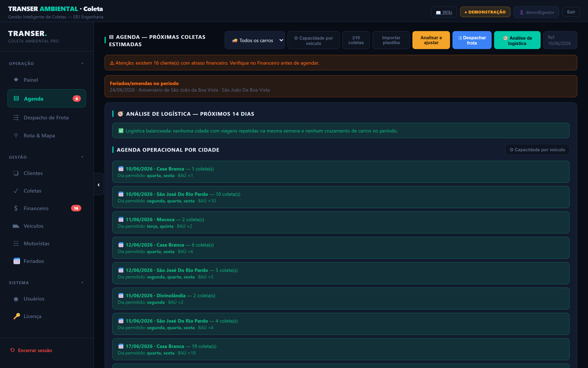Click the Clientes sidebar icon

pyautogui.click(x=16, y=173)
